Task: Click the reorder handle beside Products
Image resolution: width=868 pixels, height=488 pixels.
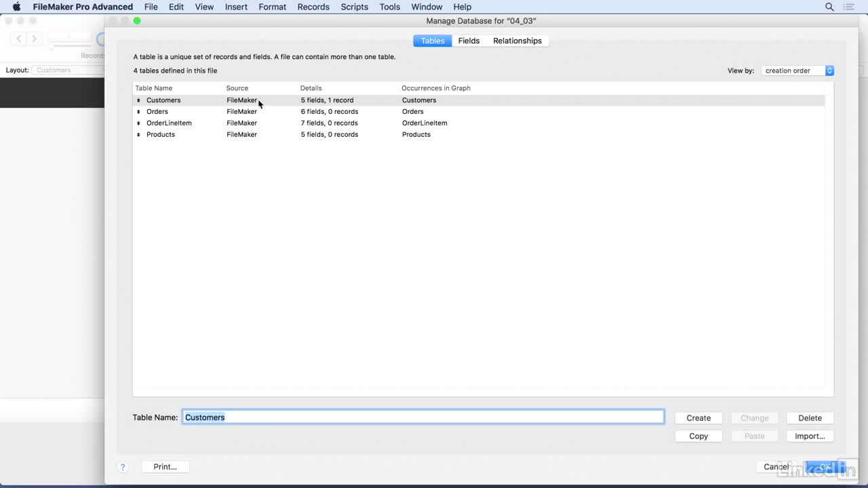Action: tap(138, 135)
